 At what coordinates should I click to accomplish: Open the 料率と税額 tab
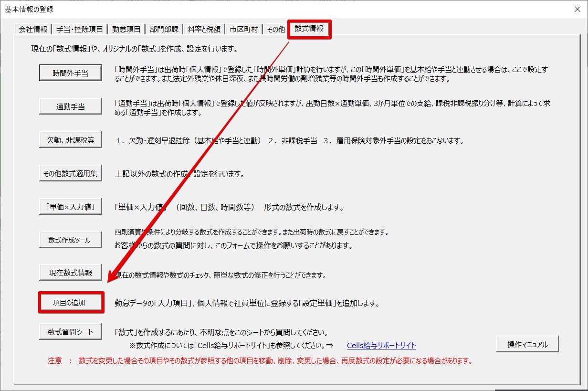204,30
